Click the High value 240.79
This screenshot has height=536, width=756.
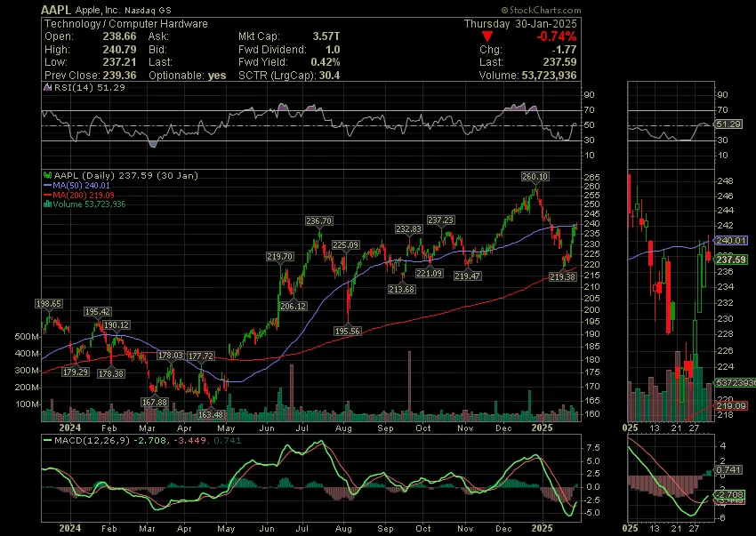[119, 49]
